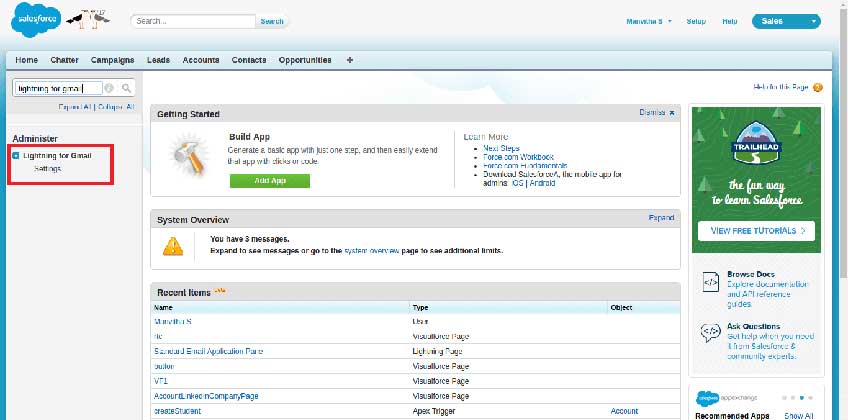Click the Name column header
Screen dimensions: 848x420
(163, 308)
